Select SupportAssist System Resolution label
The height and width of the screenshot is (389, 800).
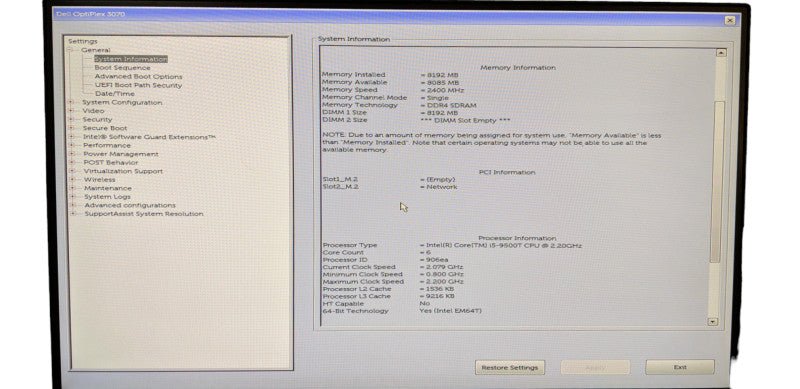(x=144, y=214)
